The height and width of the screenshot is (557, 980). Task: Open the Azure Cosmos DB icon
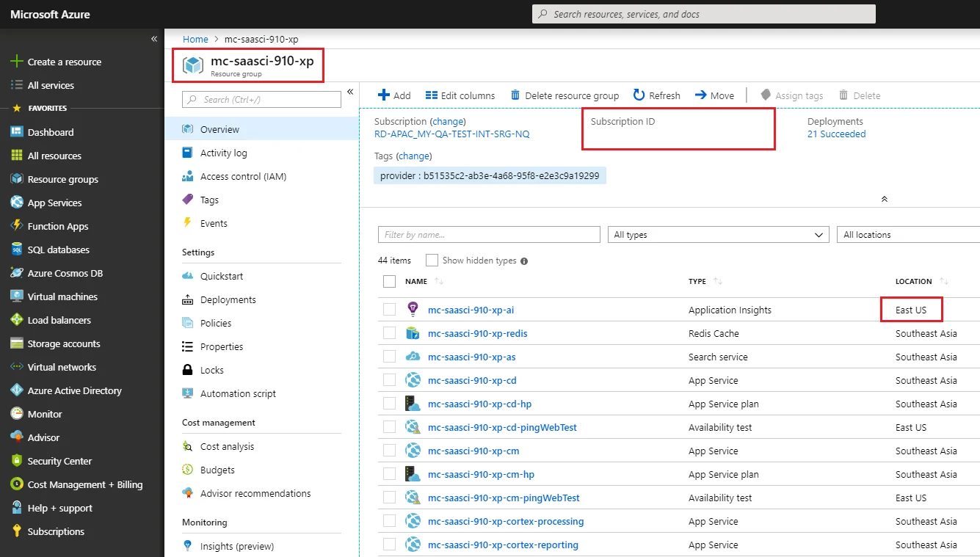click(x=17, y=273)
